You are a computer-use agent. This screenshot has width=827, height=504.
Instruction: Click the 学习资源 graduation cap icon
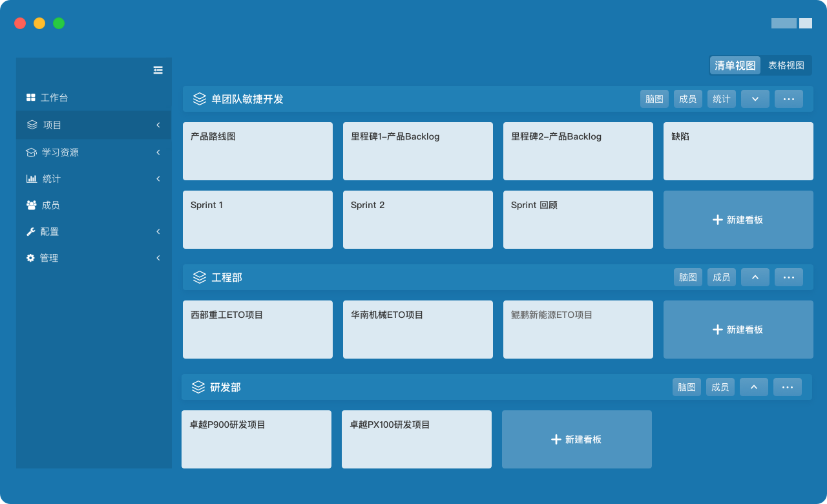[x=31, y=152]
